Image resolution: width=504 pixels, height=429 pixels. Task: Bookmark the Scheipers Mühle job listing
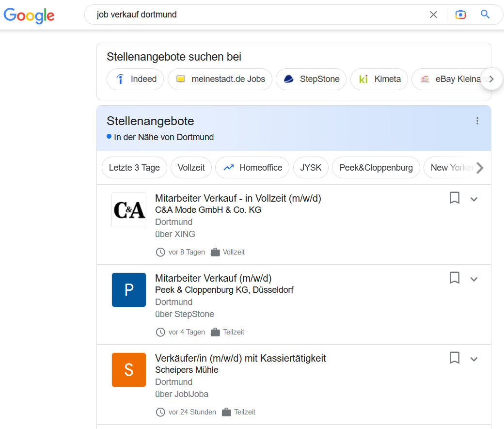click(454, 358)
